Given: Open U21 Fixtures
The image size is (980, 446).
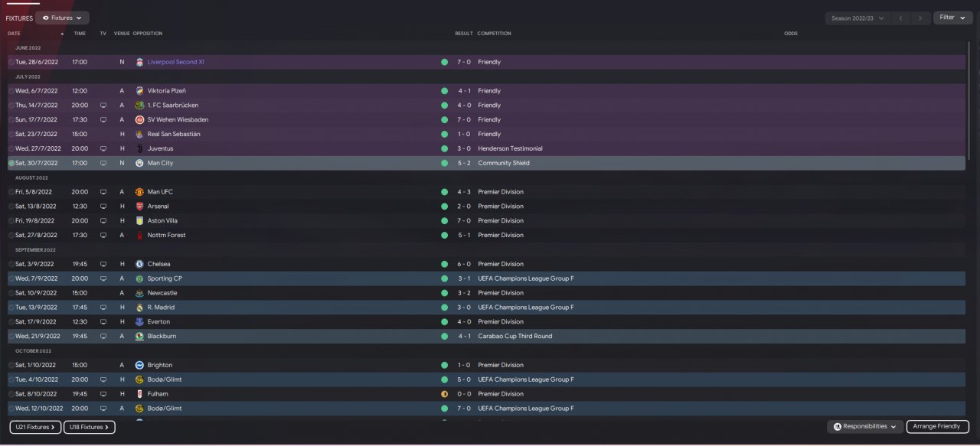Looking at the screenshot, I should 34,428.
